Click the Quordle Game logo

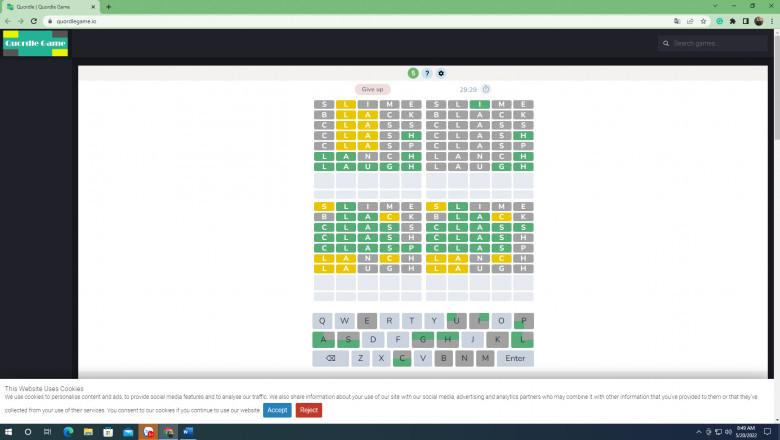tap(35, 44)
